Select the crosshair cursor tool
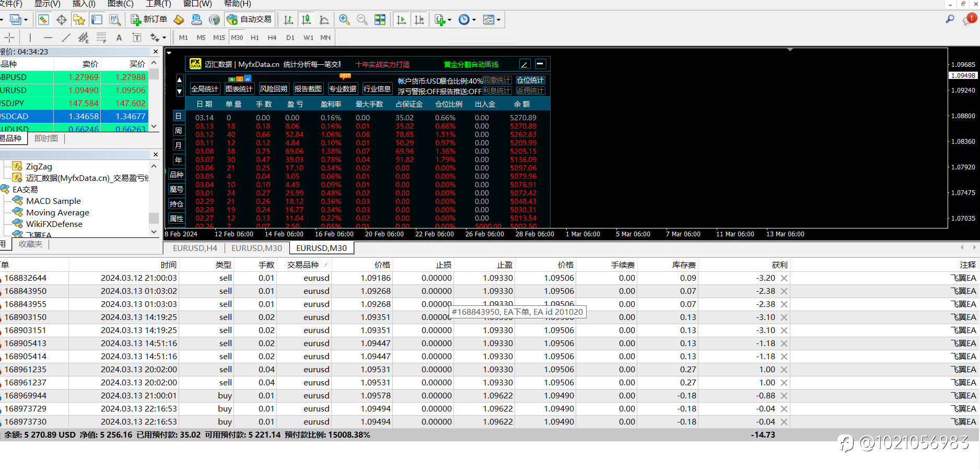 [x=9, y=38]
